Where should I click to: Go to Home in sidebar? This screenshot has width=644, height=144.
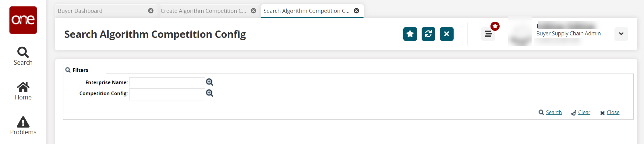tap(23, 91)
